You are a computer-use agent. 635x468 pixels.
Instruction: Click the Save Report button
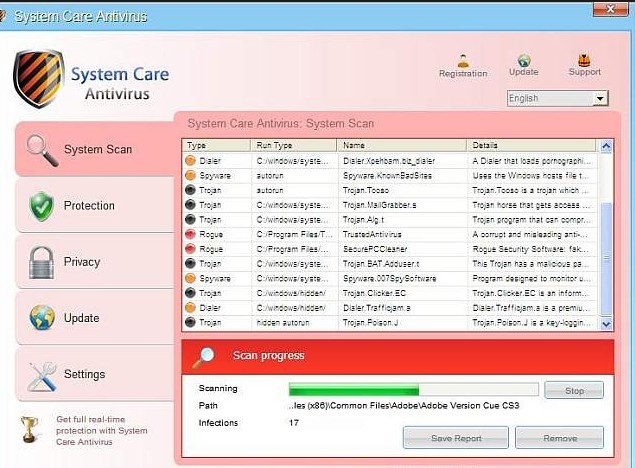pyautogui.click(x=456, y=438)
